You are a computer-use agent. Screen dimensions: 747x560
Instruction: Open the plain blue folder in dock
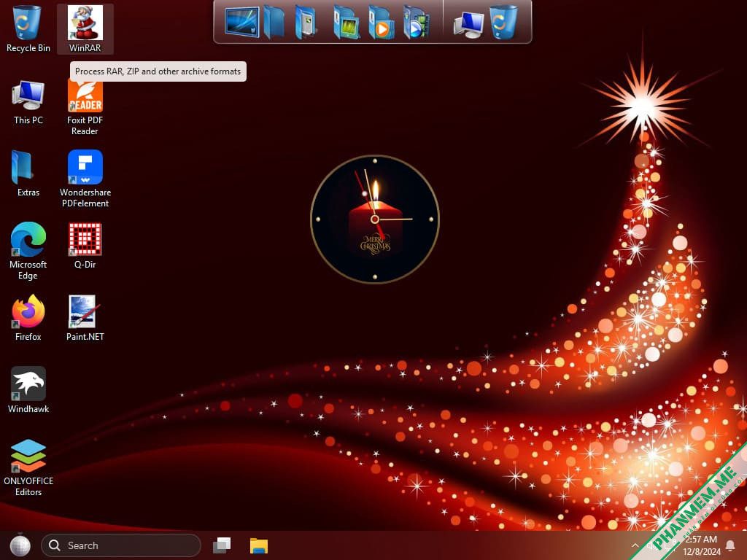pyautogui.click(x=274, y=22)
